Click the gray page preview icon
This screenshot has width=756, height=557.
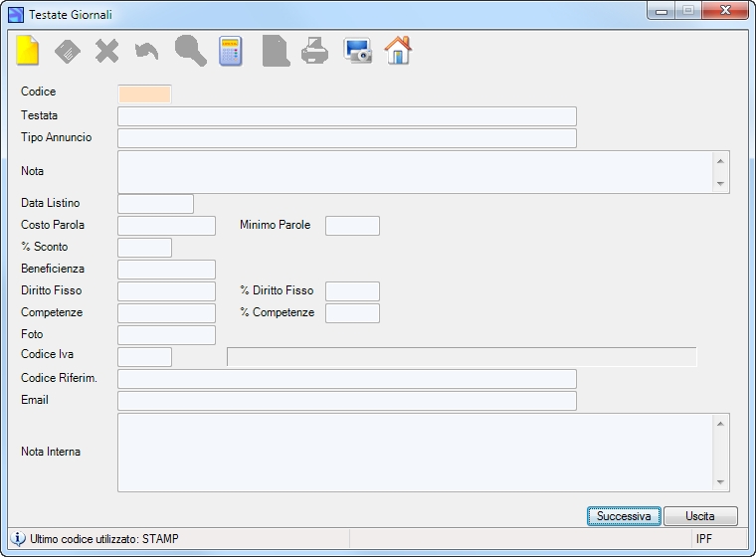coord(276,51)
